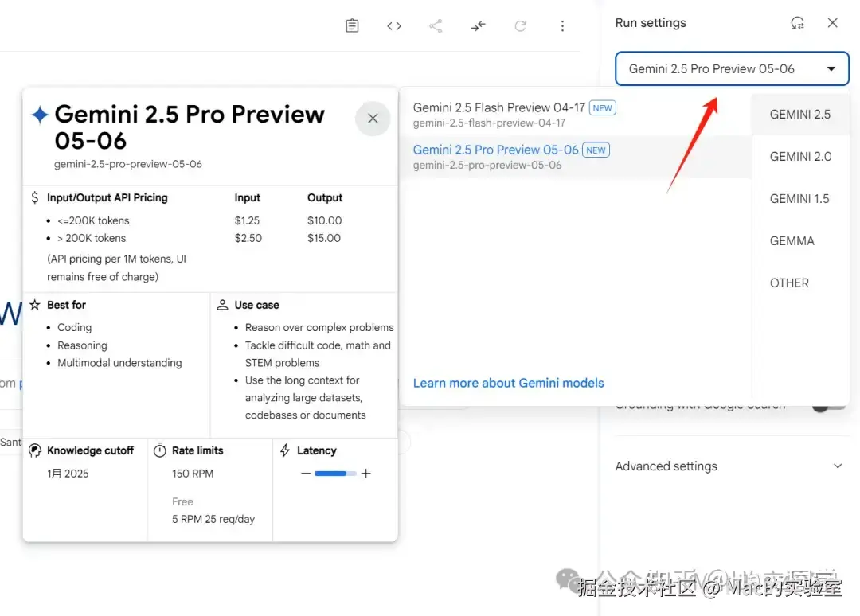The image size is (860, 616).
Task: Click NEW badge beside Flash Preview 04-17
Action: point(602,108)
